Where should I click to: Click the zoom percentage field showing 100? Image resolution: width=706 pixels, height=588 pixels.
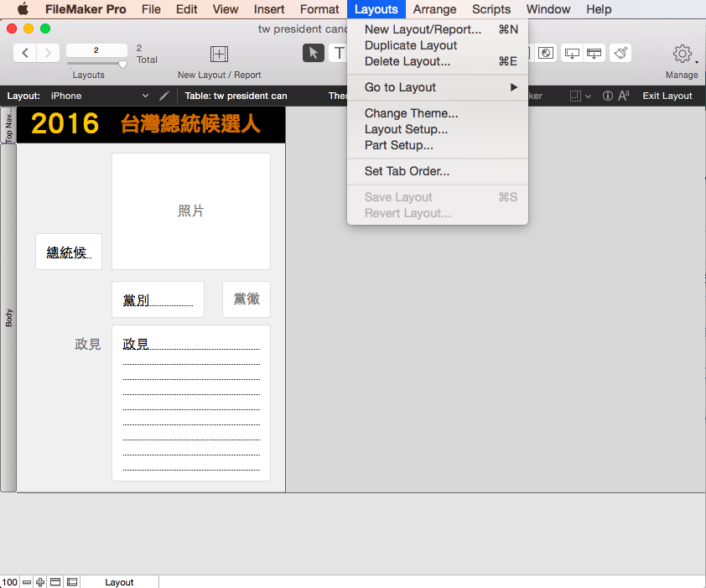click(x=9, y=581)
